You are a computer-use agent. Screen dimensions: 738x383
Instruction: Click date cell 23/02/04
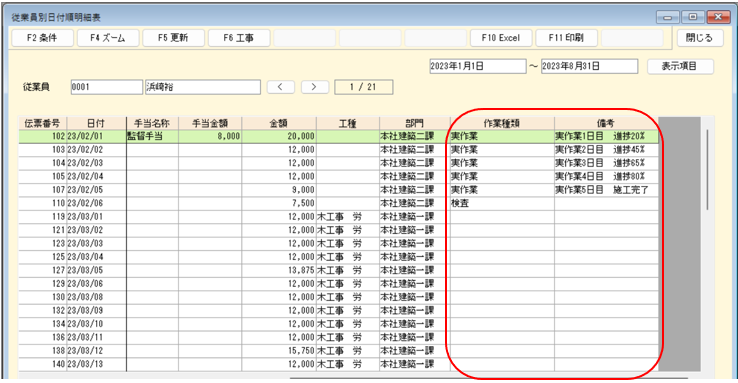click(96, 176)
